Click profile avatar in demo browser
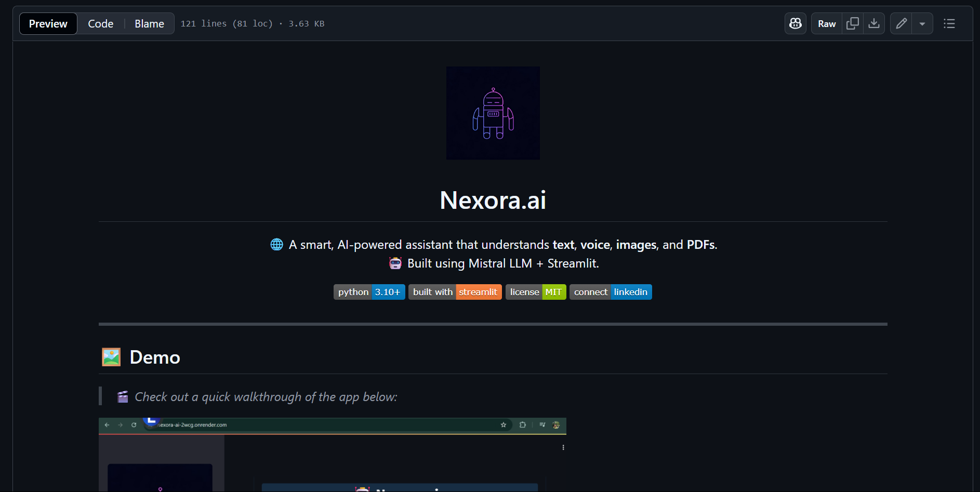The width and height of the screenshot is (980, 492). [556, 425]
